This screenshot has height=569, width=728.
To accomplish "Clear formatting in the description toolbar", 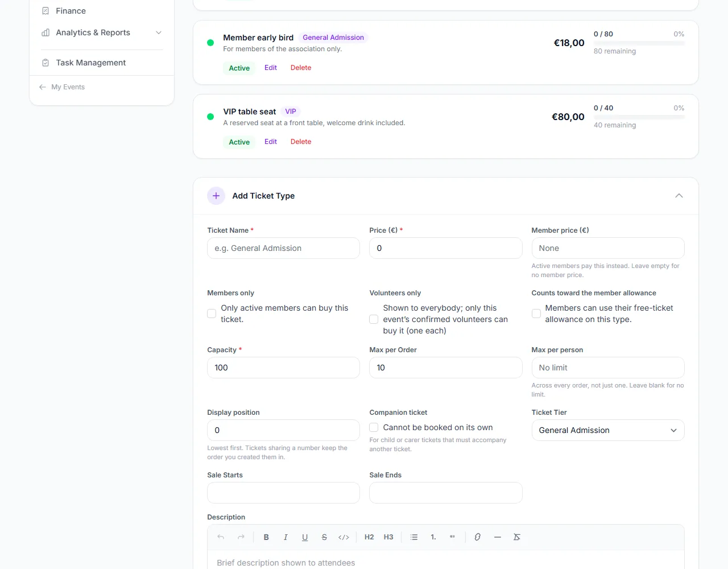I will pos(517,537).
